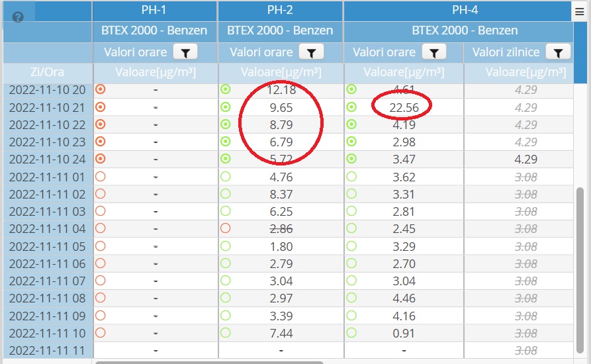Click the Zi/Ora column header

tap(47, 71)
